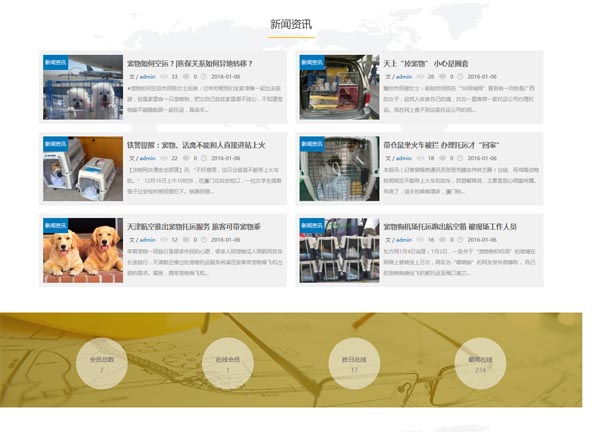Click the 新闻资讯 section heading
Image resolution: width=600 pixels, height=432 pixels.
(x=290, y=24)
